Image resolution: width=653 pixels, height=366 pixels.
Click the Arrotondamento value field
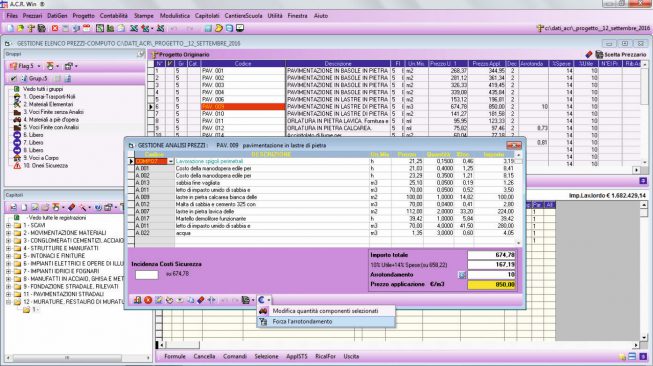(492, 275)
